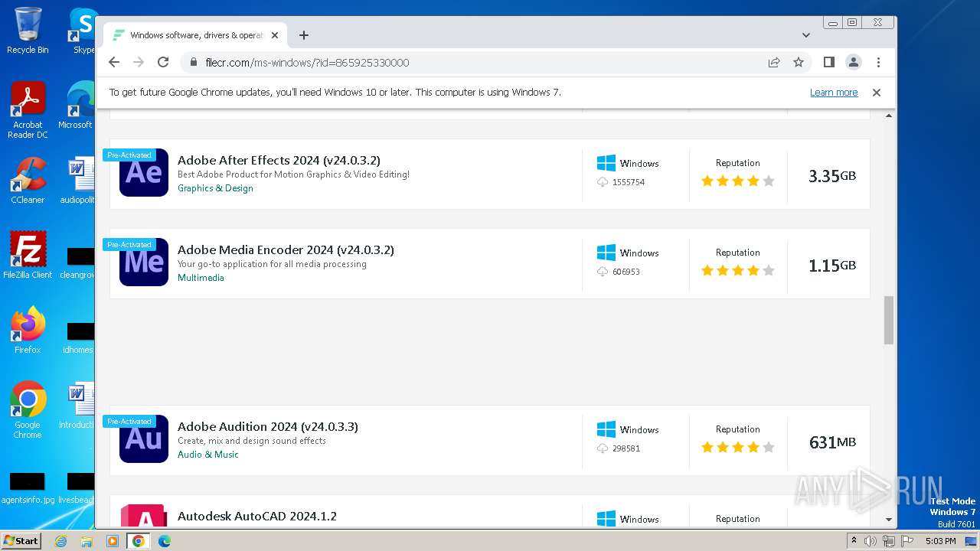Reload the FileCR page
This screenshot has width=980, height=551.
click(163, 62)
